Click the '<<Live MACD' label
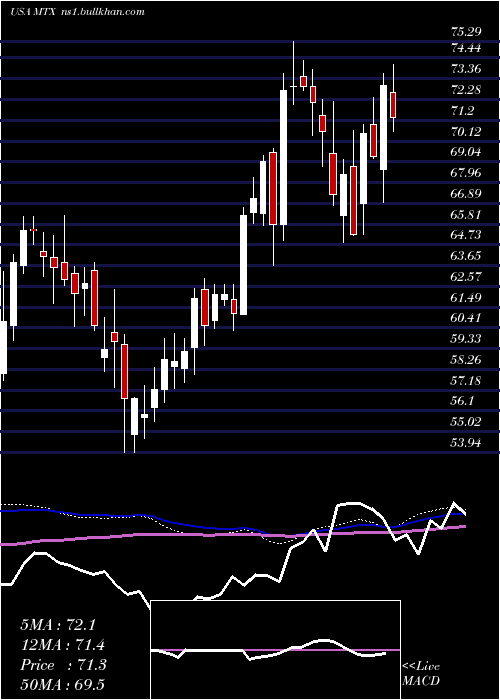 pos(421,674)
